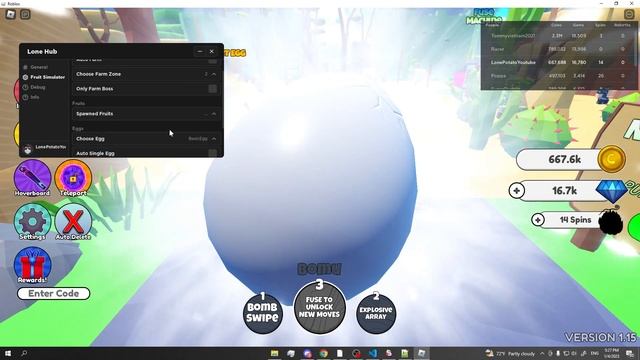Click the 16.7k gems counter
This screenshot has width=640, height=360.
coord(564,191)
